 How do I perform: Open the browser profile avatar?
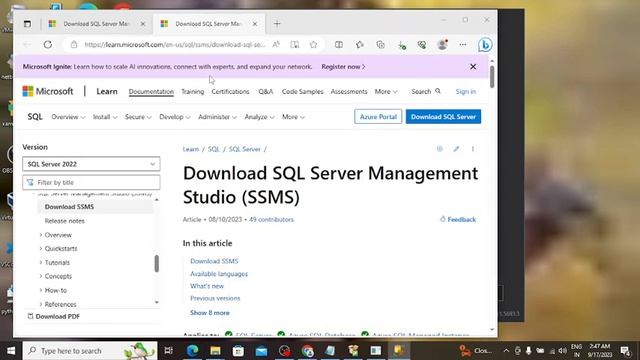click(x=442, y=44)
